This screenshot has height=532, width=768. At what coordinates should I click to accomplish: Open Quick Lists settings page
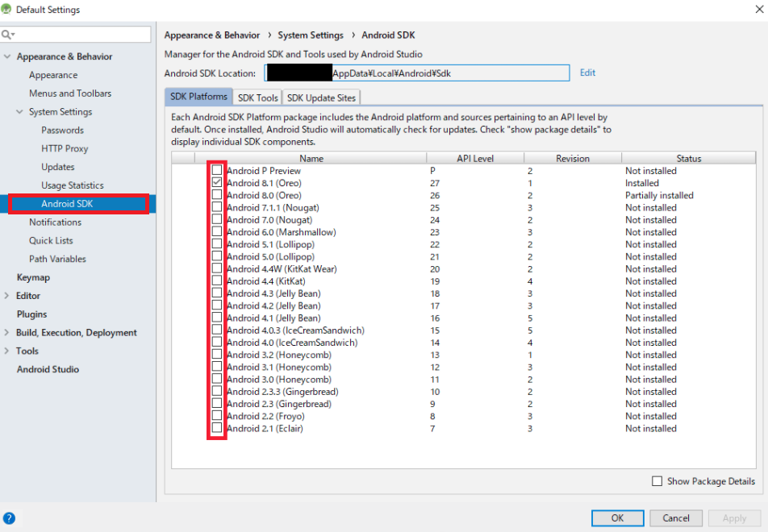pyautogui.click(x=51, y=240)
